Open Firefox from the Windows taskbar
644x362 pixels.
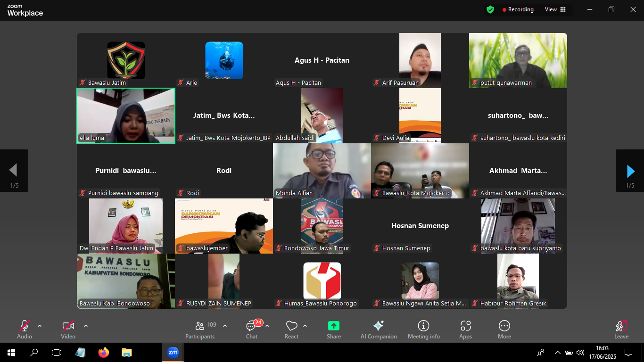pos(103,352)
